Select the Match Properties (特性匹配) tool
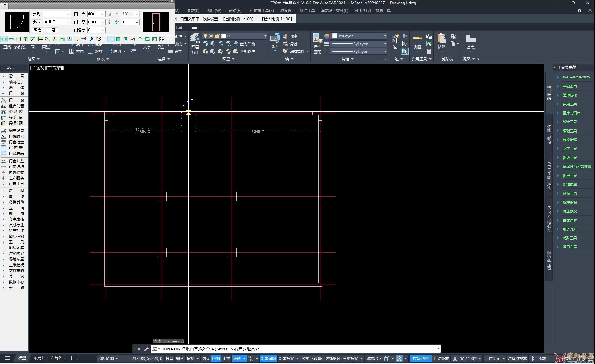 tap(317, 38)
